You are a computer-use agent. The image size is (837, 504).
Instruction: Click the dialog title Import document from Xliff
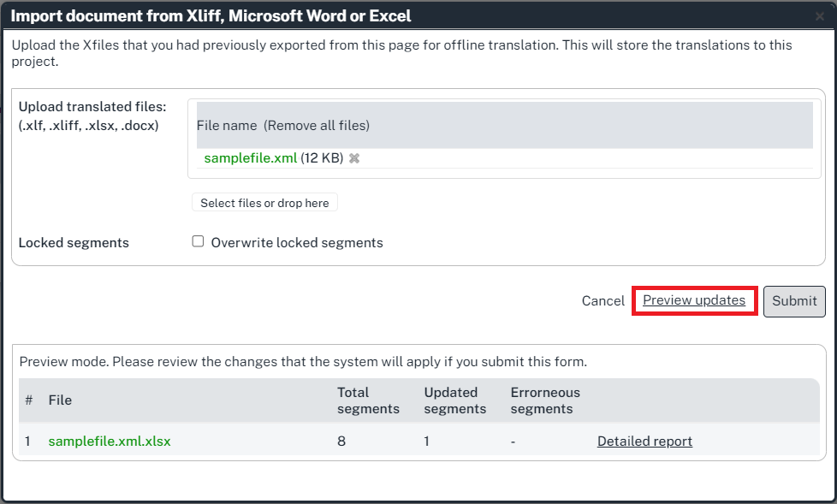[x=211, y=16]
